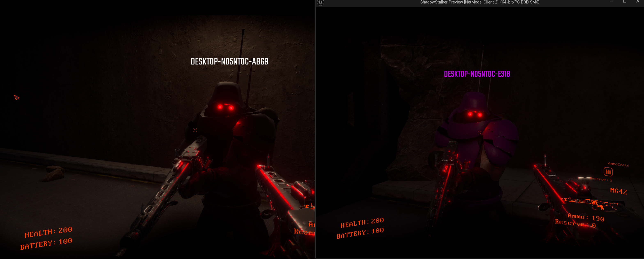Click the MG42 weapon name label

(x=618, y=191)
